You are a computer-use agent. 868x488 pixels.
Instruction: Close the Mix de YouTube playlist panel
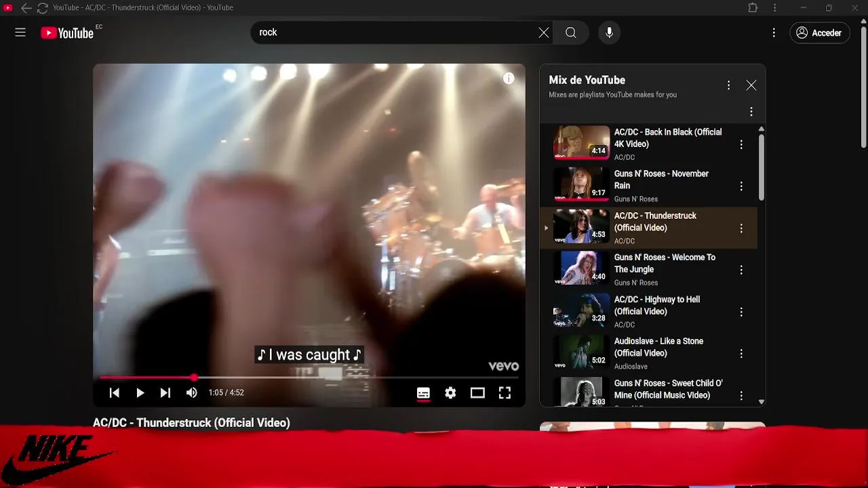(x=751, y=85)
